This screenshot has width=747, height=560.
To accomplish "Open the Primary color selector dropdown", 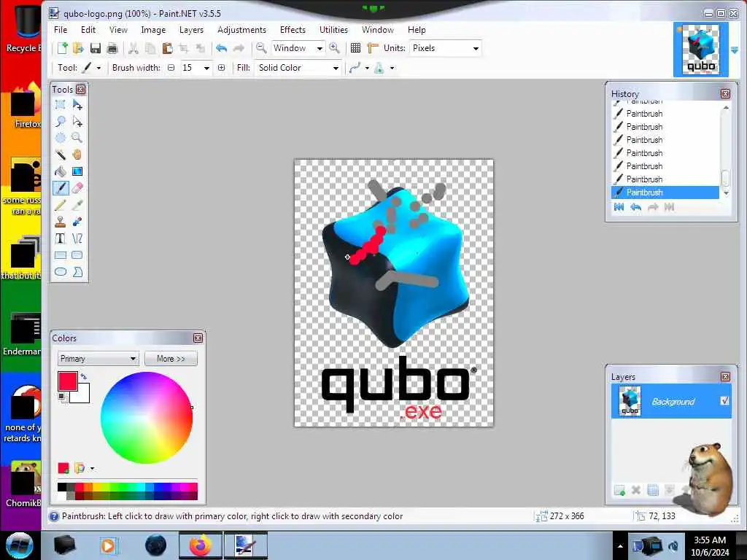I will tap(98, 359).
